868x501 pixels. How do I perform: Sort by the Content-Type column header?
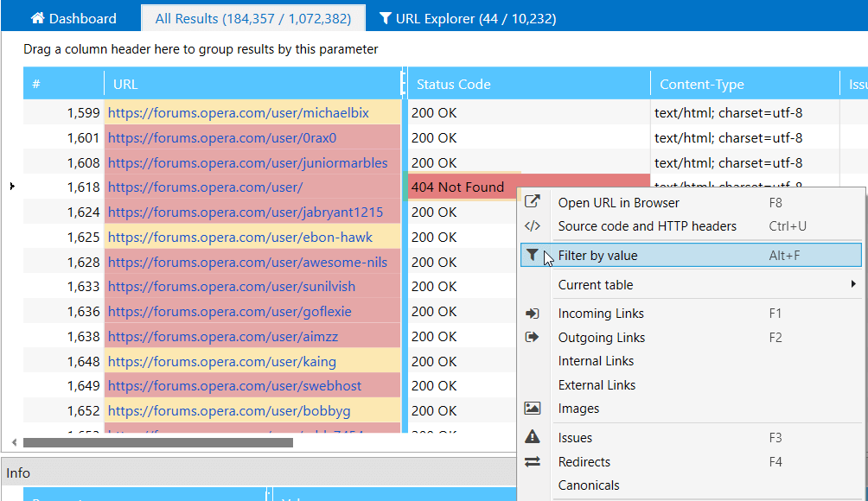point(745,84)
